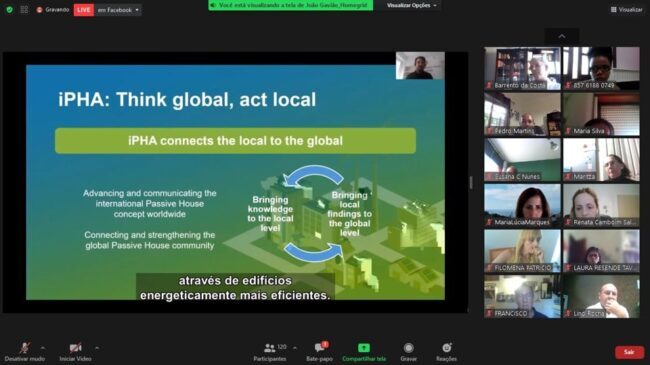Toggle the Desativar mudo microphone button
The width and height of the screenshot is (650, 365).
tap(24, 352)
